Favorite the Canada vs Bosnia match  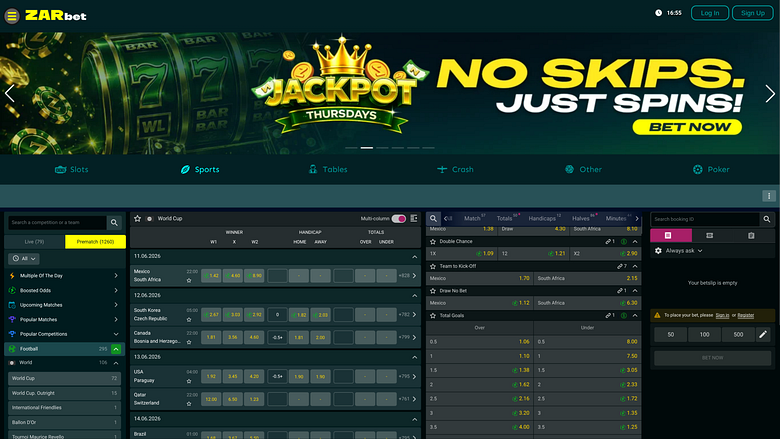(x=189, y=342)
